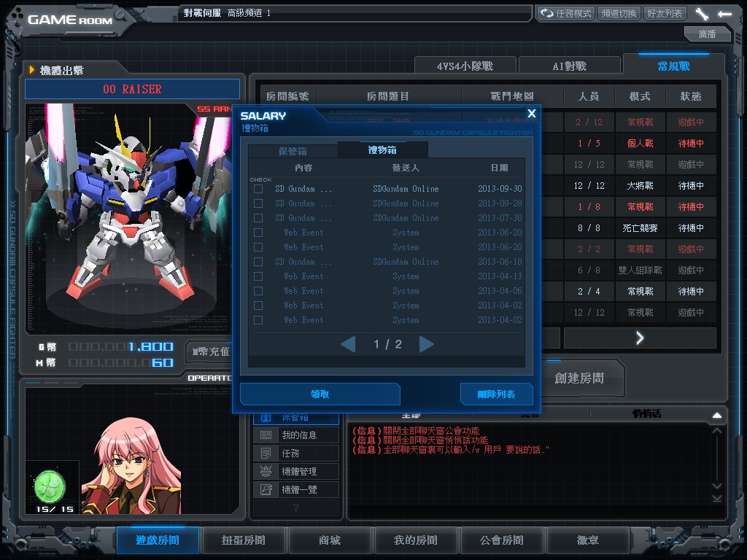Click the 刪除列表 delete list button
The image size is (747, 560).
click(x=496, y=394)
